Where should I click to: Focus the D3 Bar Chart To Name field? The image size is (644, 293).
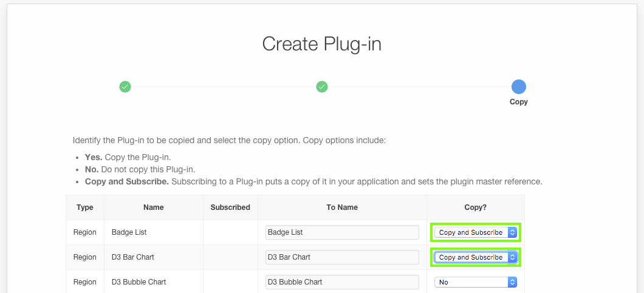[342, 257]
